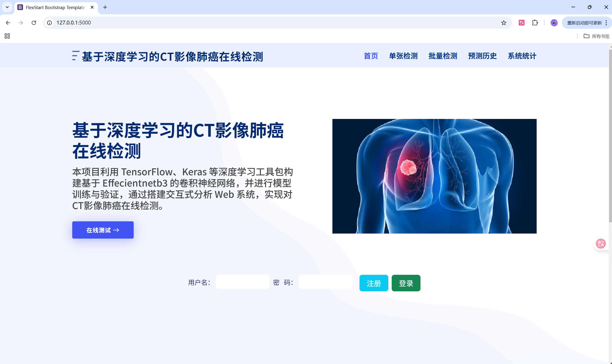Click the floating translate bubble
Image resolution: width=612 pixels, height=364 pixels.
(600, 244)
